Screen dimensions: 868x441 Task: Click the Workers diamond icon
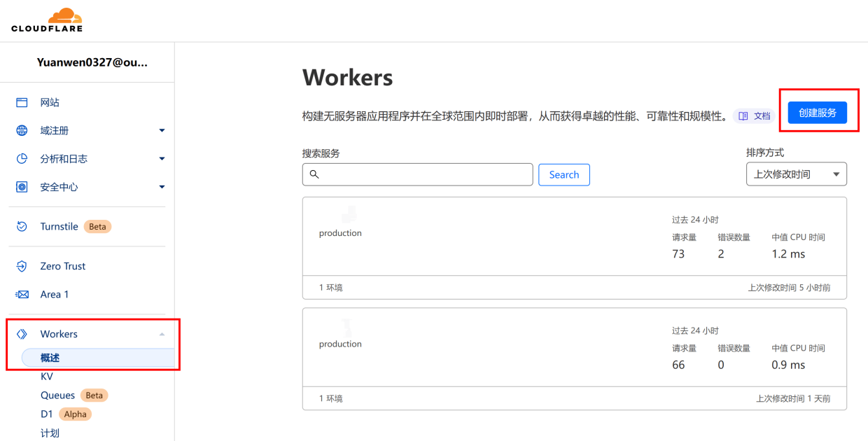(22, 334)
